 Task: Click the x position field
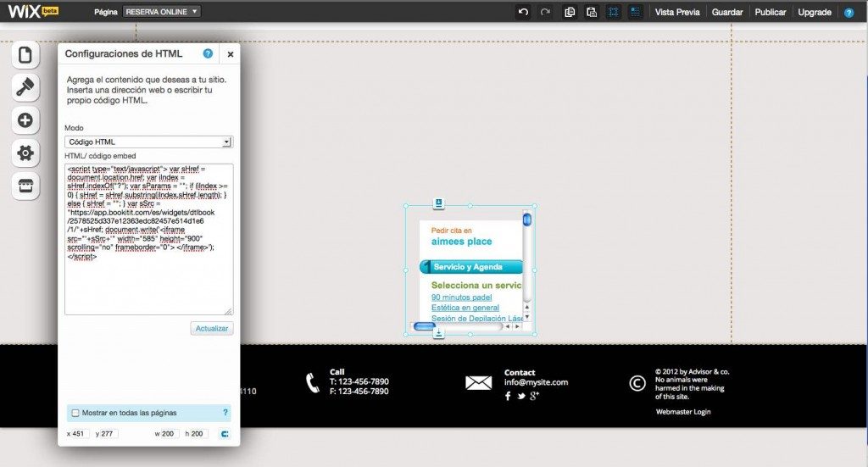[x=80, y=434]
